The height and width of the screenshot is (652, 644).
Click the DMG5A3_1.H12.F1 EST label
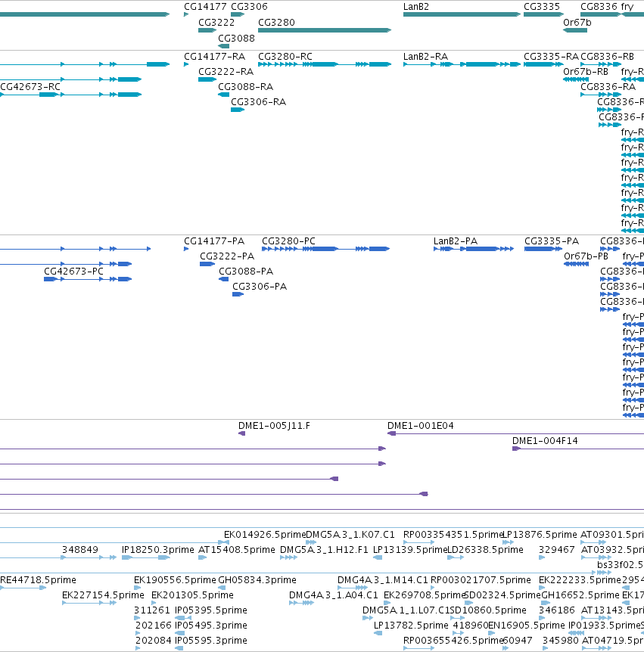324,550
